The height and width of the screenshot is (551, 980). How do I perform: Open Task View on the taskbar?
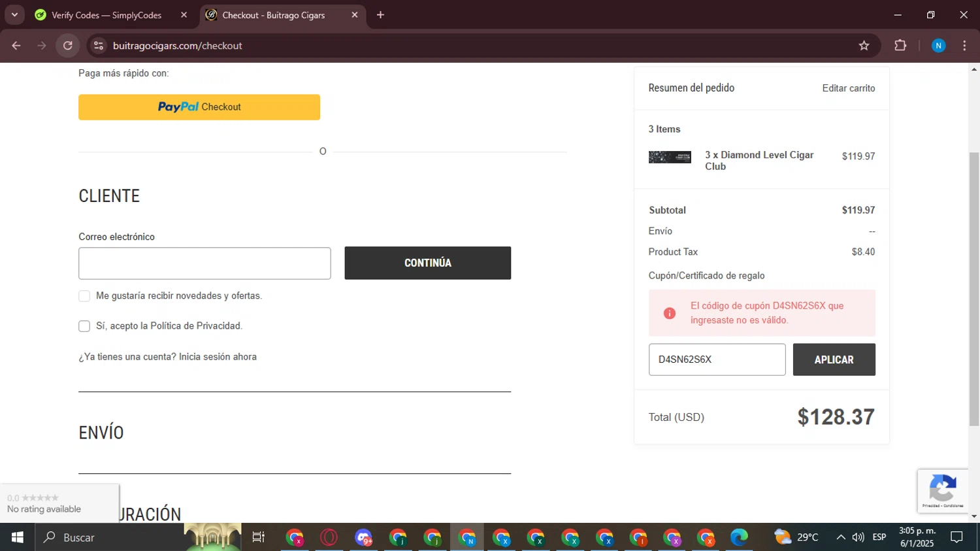point(258,537)
